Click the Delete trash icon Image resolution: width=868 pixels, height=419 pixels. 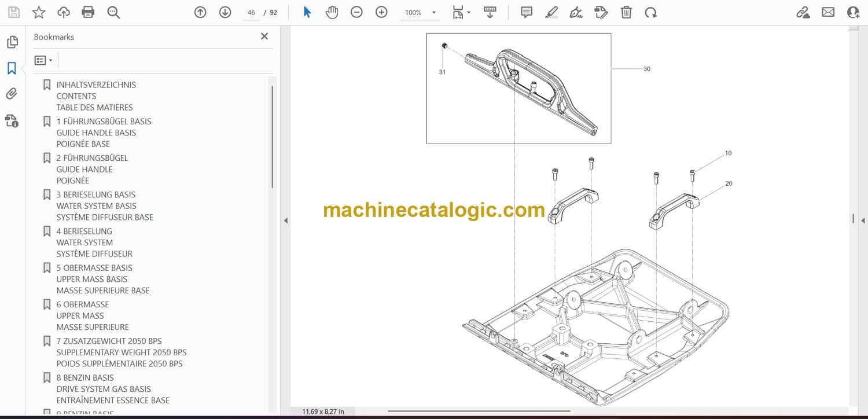626,12
